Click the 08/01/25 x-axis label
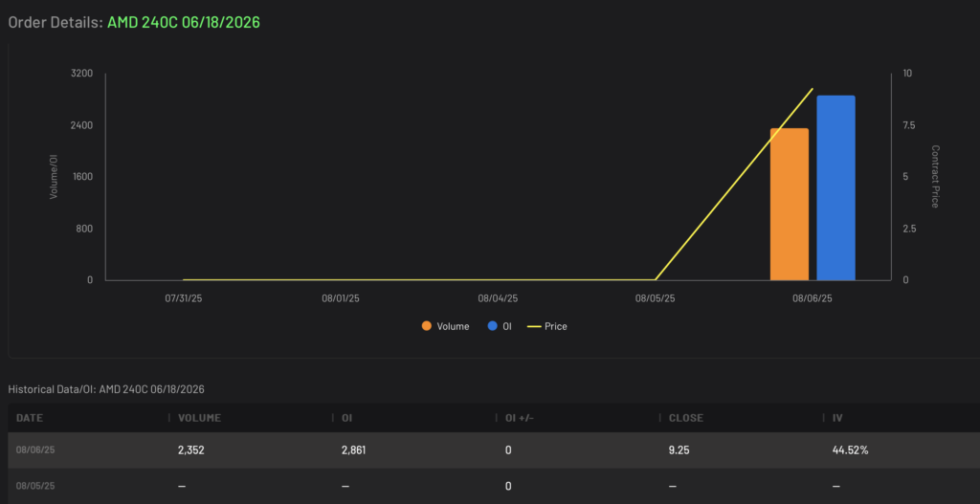The image size is (980, 504). click(x=341, y=298)
